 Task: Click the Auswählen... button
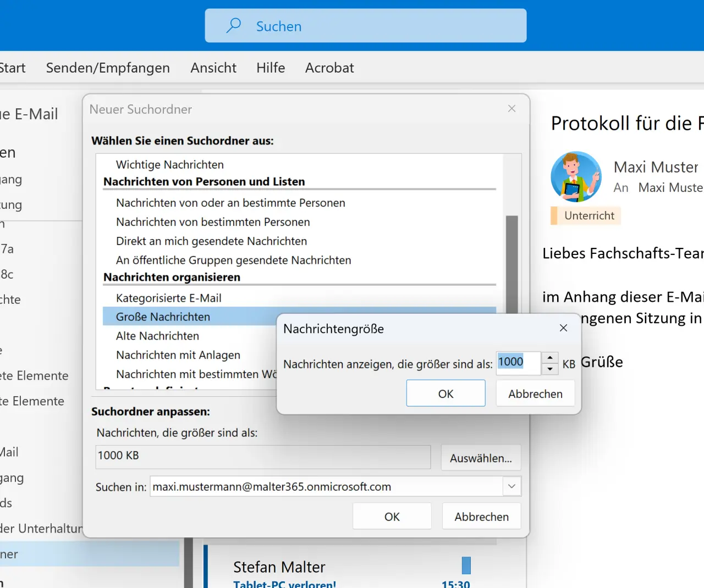point(481,458)
